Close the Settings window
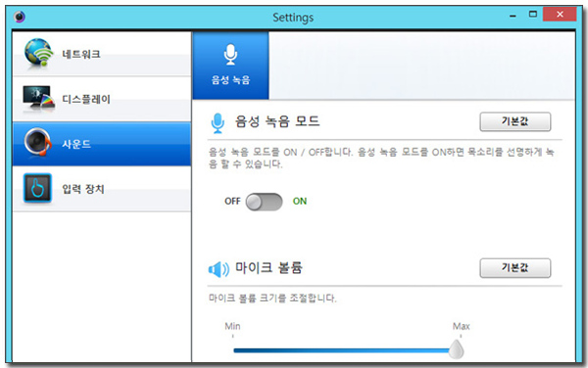 [x=560, y=15]
